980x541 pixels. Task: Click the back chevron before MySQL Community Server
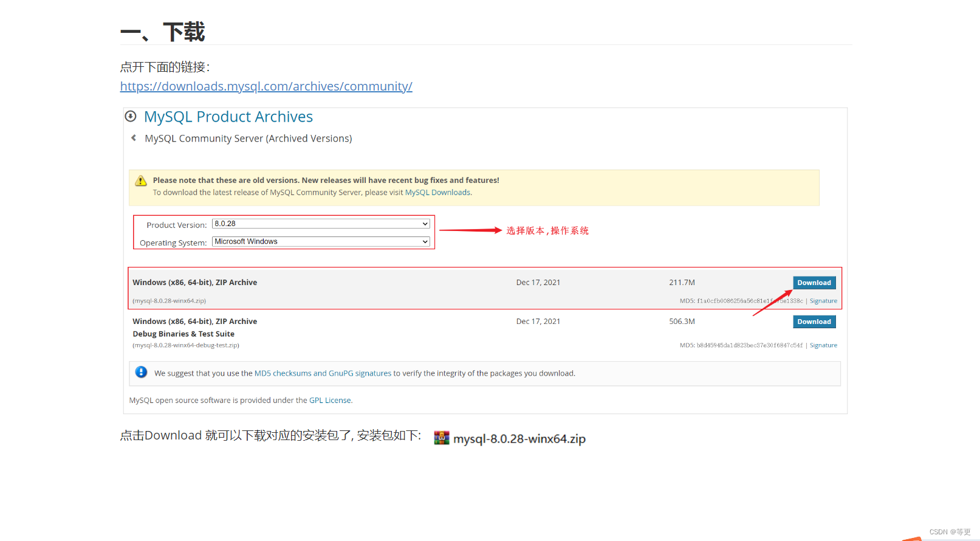coord(134,138)
